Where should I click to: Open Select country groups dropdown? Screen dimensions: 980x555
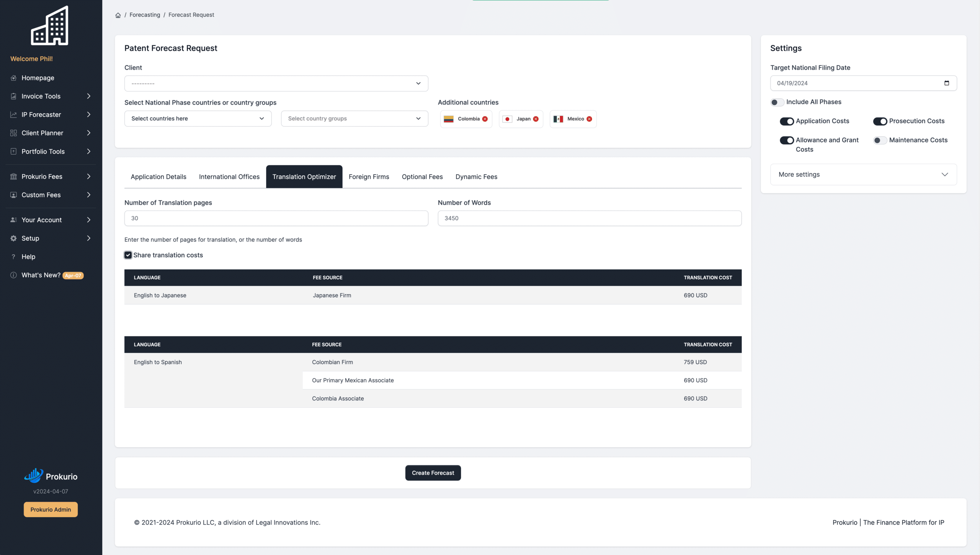click(354, 119)
